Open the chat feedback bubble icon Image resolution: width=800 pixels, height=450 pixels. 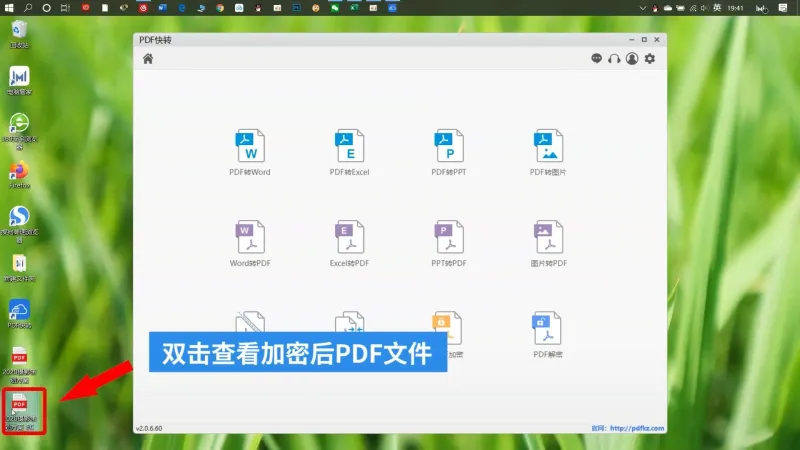[596, 59]
